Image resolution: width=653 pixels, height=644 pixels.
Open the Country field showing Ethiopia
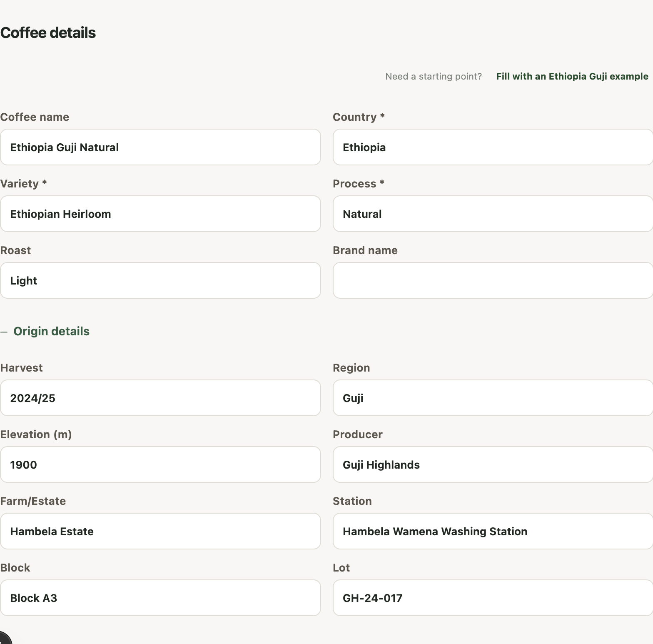coord(493,147)
